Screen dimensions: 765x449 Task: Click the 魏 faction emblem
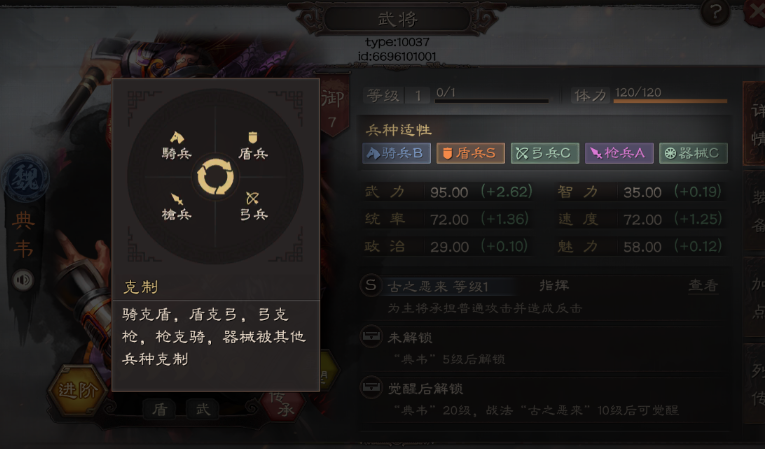(x=24, y=178)
